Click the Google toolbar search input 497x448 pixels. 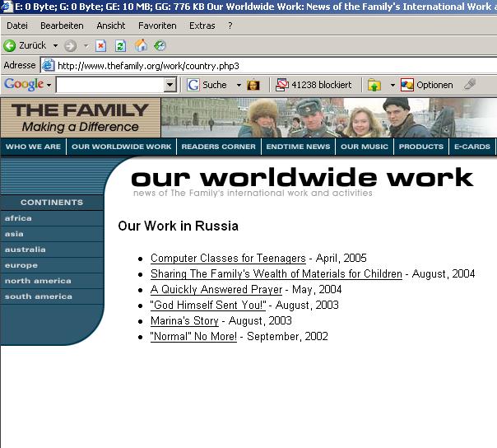[110, 85]
